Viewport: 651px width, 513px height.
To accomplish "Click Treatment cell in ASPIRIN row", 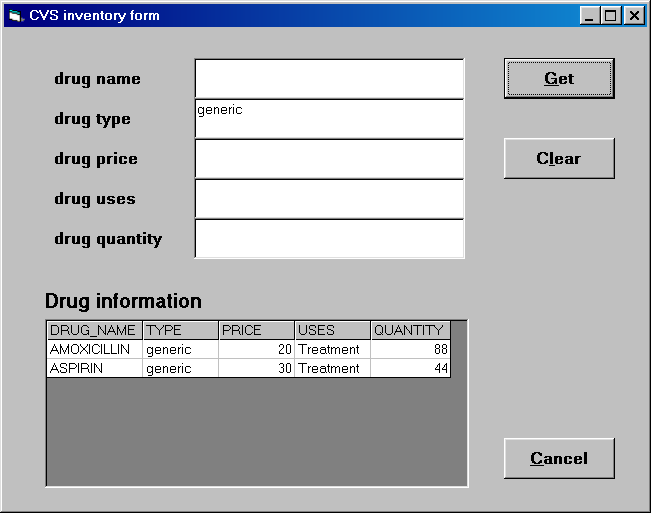I will pos(333,368).
